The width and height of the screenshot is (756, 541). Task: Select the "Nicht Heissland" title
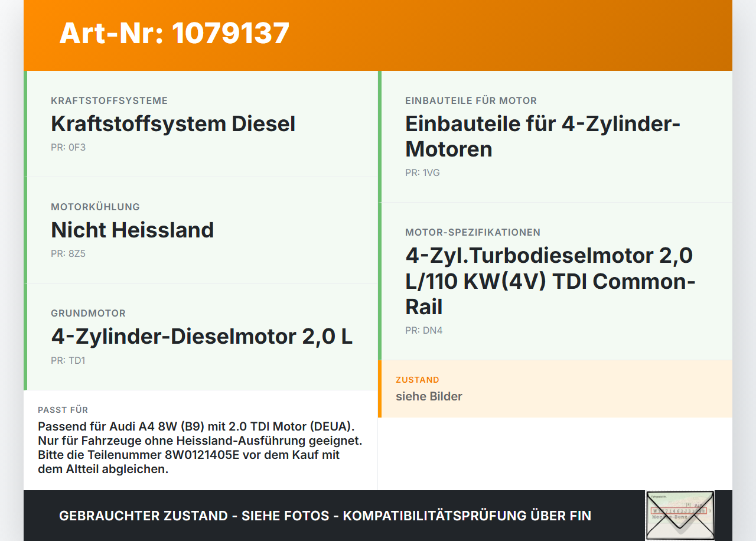click(132, 230)
